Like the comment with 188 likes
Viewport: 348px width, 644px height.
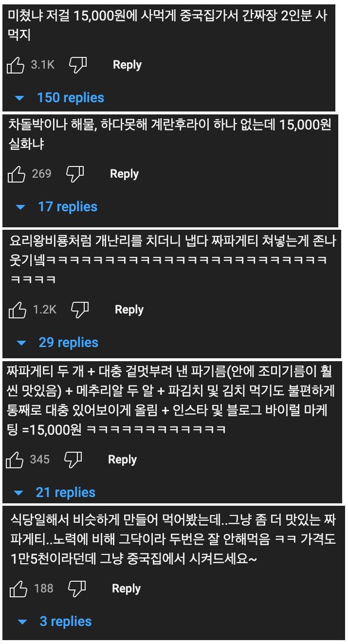(x=18, y=589)
